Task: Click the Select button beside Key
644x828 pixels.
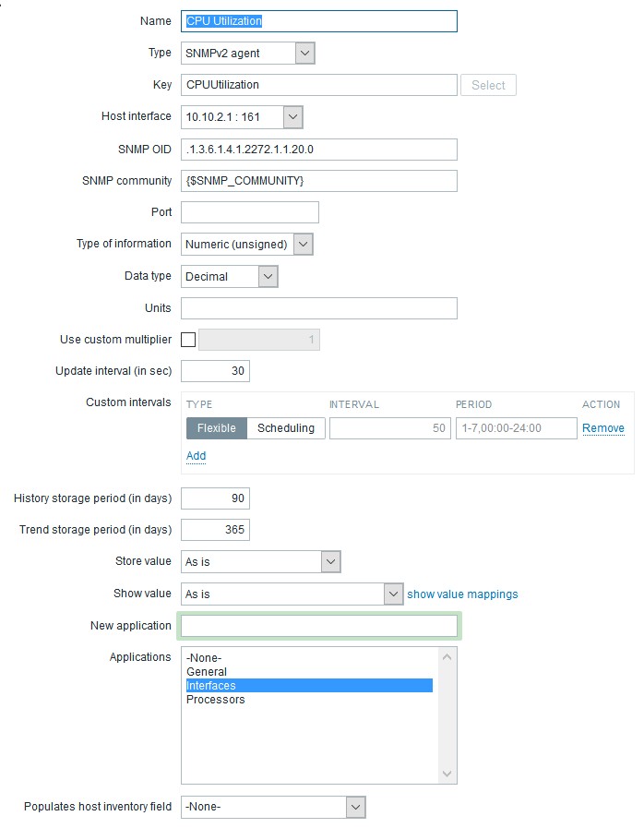Action: tap(488, 85)
